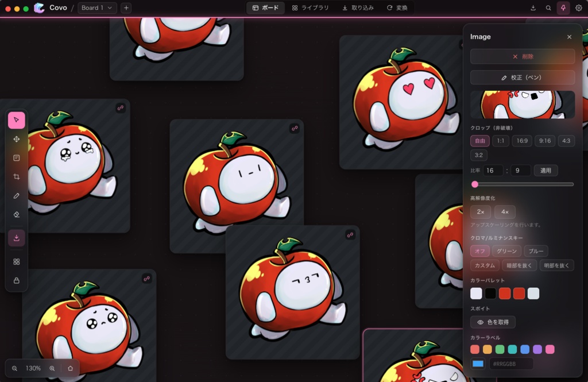This screenshot has width=588, height=382.
Task: Close the Image panel
Action: tap(569, 37)
